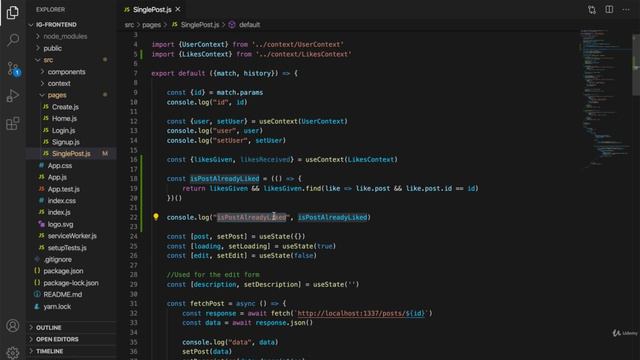Screen dimensions: 640x360
Task: Click LikesContext in the line 5 import
Action: point(205,54)
